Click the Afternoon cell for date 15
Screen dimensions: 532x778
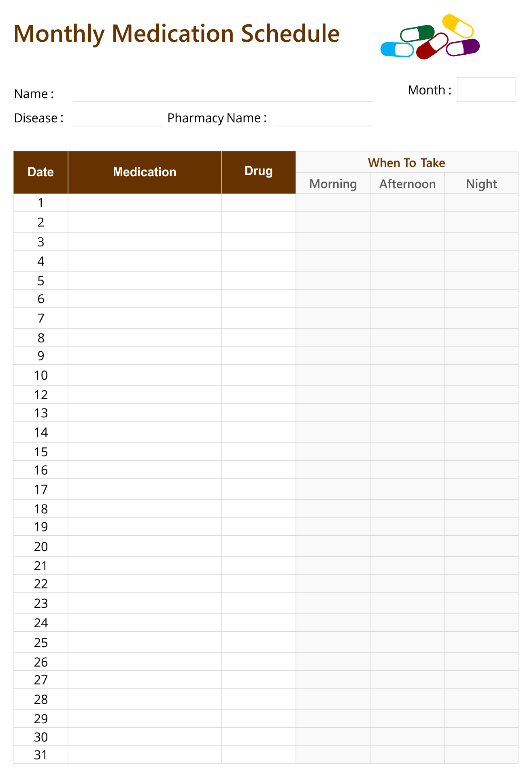pyautogui.click(x=407, y=451)
